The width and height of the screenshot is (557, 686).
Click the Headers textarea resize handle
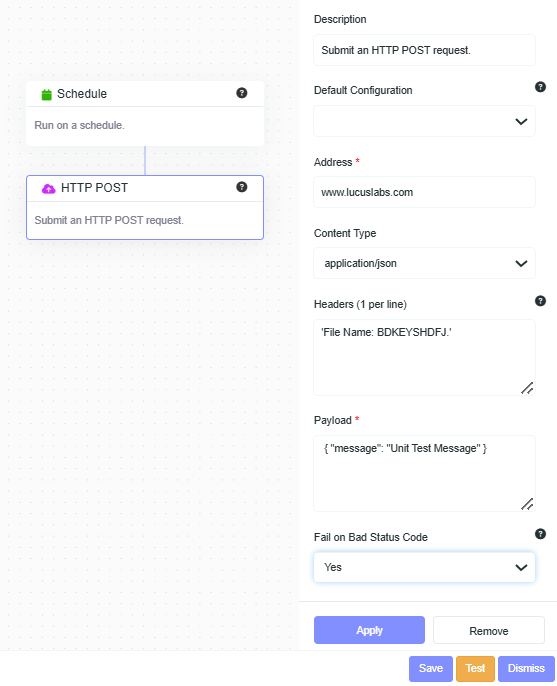point(527,388)
